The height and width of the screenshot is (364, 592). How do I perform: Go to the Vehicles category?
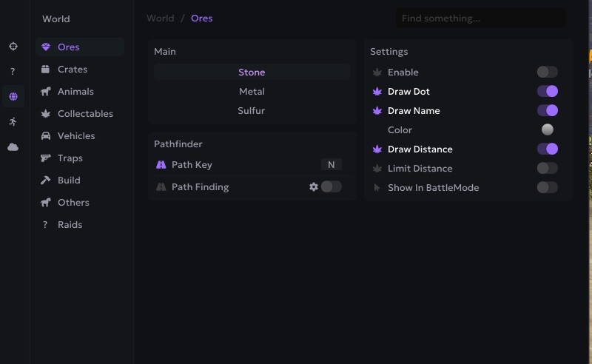[76, 136]
